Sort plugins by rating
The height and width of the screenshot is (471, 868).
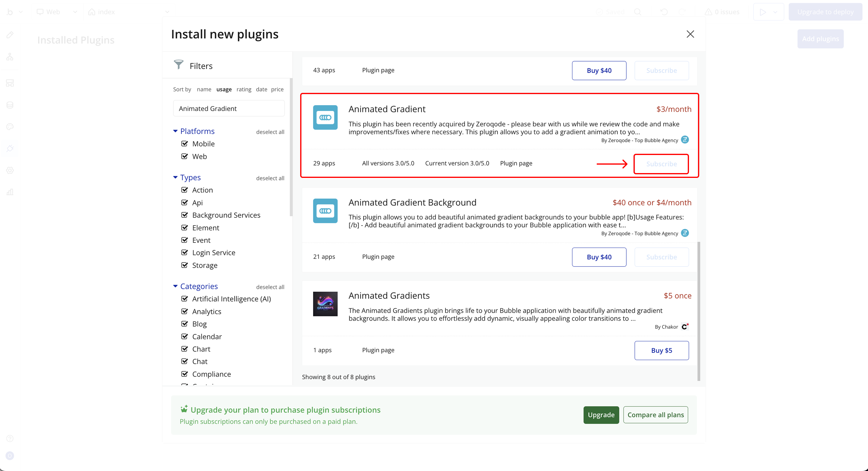click(244, 89)
